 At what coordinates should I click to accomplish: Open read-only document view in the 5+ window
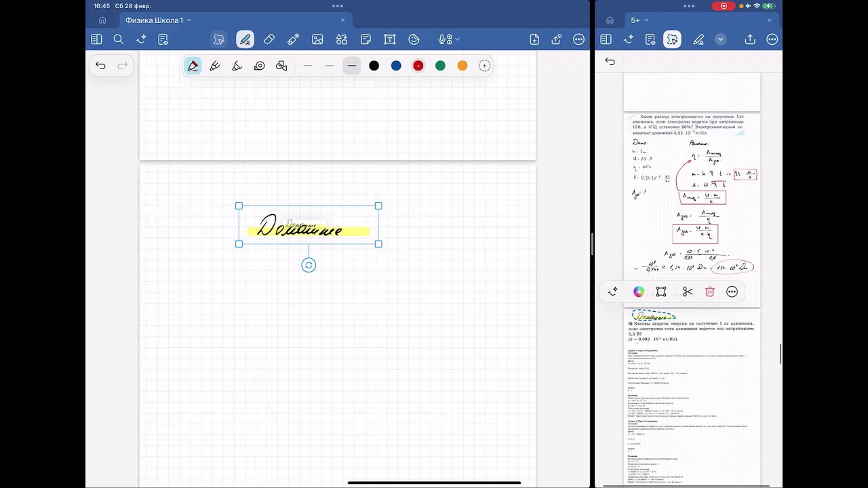coord(650,39)
